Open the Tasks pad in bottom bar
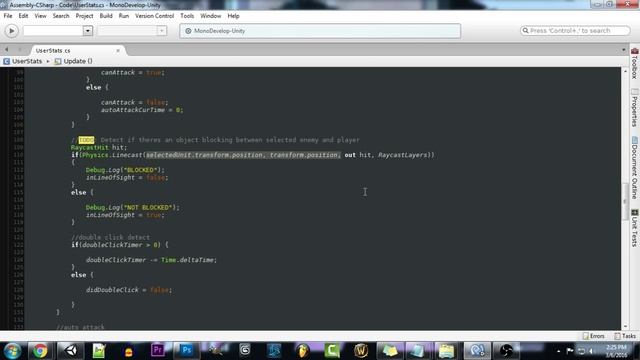The height and width of the screenshot is (360, 640). (625, 336)
